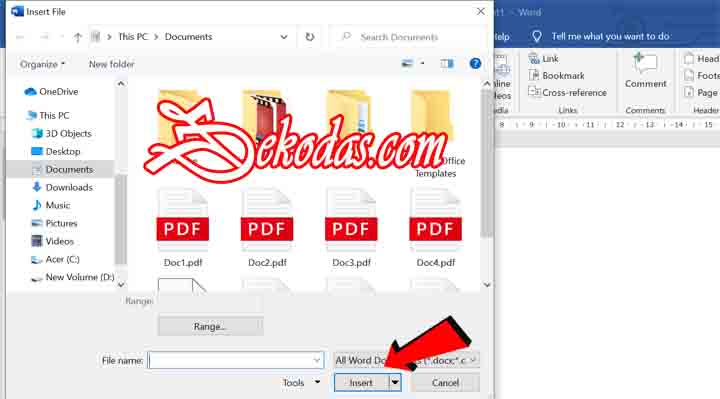The image size is (720, 399).
Task: Open the Help tab in Word
Action: 502,37
